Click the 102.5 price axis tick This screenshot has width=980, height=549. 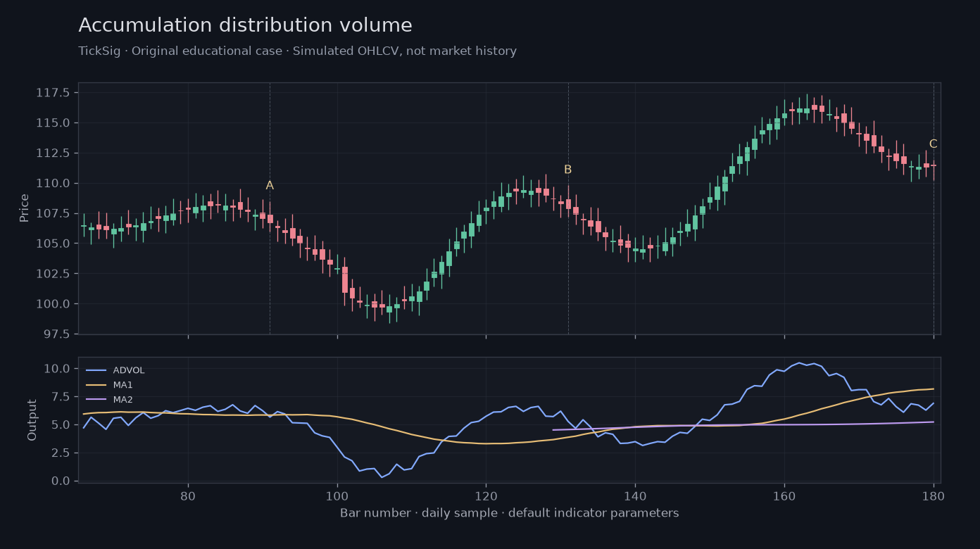(x=54, y=274)
